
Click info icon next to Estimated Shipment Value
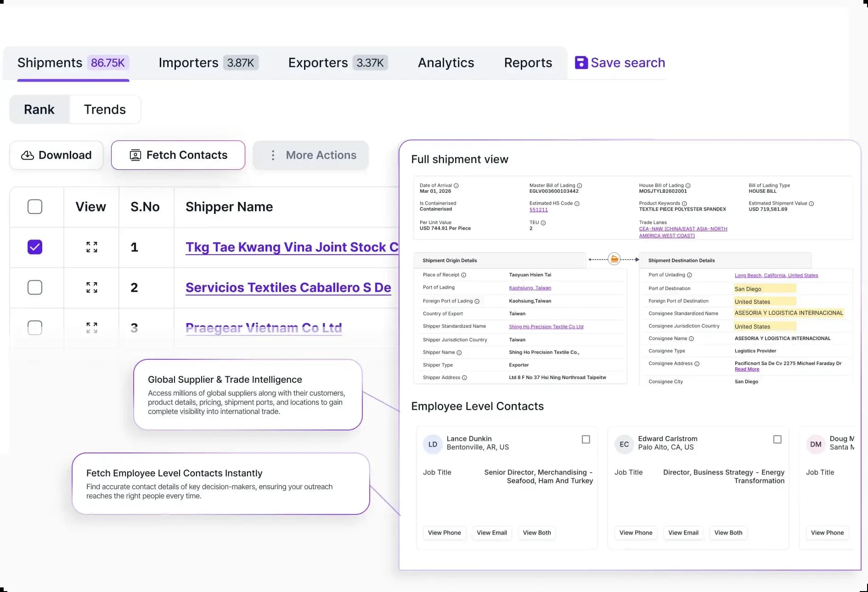tap(812, 204)
